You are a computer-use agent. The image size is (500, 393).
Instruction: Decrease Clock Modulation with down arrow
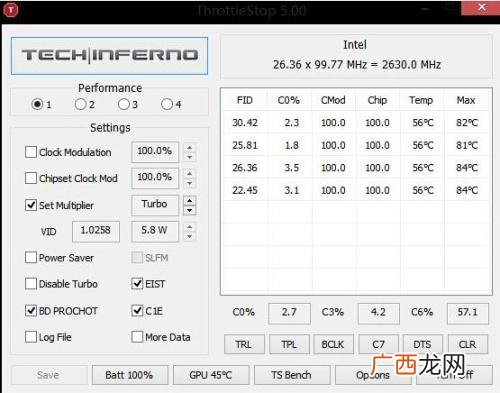coord(189,157)
